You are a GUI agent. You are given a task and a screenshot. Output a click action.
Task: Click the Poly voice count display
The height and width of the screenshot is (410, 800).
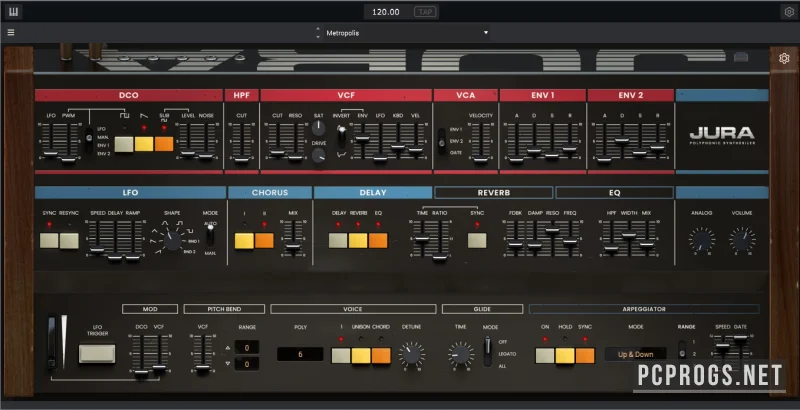pos(300,354)
